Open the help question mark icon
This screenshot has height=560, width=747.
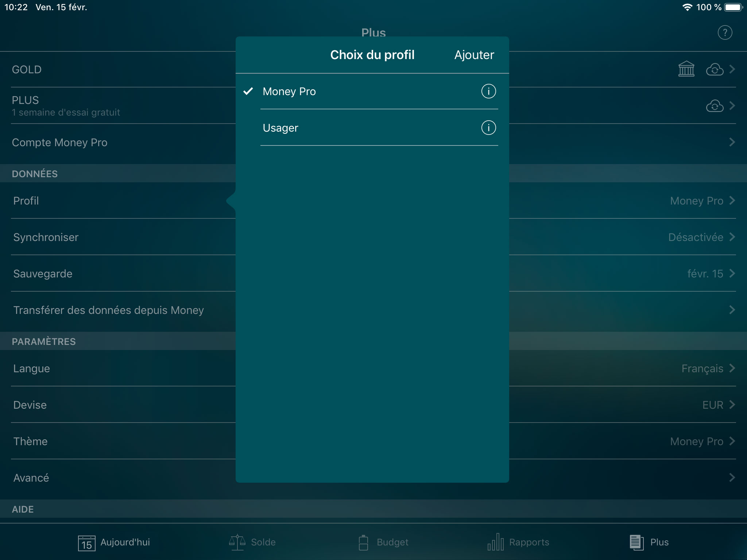point(725,32)
